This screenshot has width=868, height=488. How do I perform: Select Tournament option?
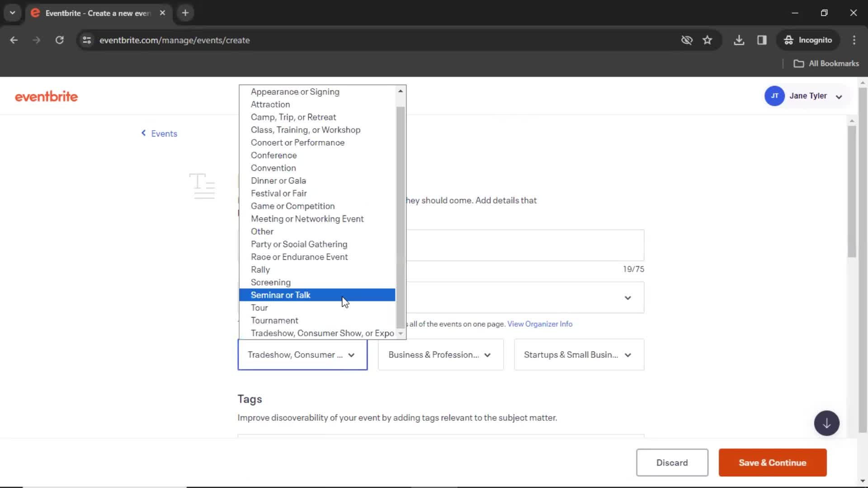[317, 320]
